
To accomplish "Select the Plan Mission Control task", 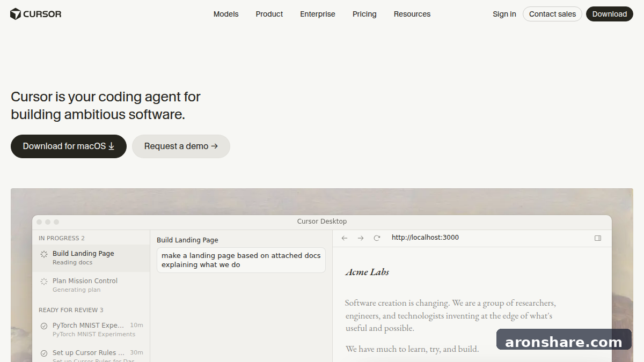I will click(91, 285).
